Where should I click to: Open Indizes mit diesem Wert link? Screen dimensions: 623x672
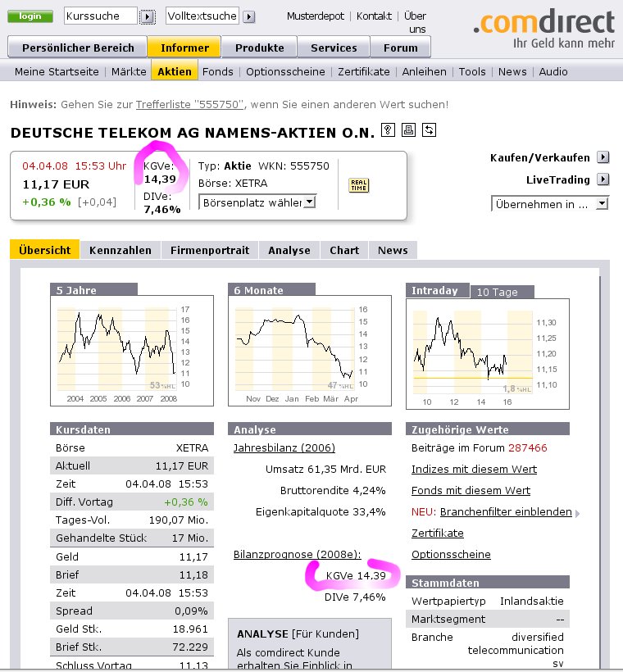[474, 470]
